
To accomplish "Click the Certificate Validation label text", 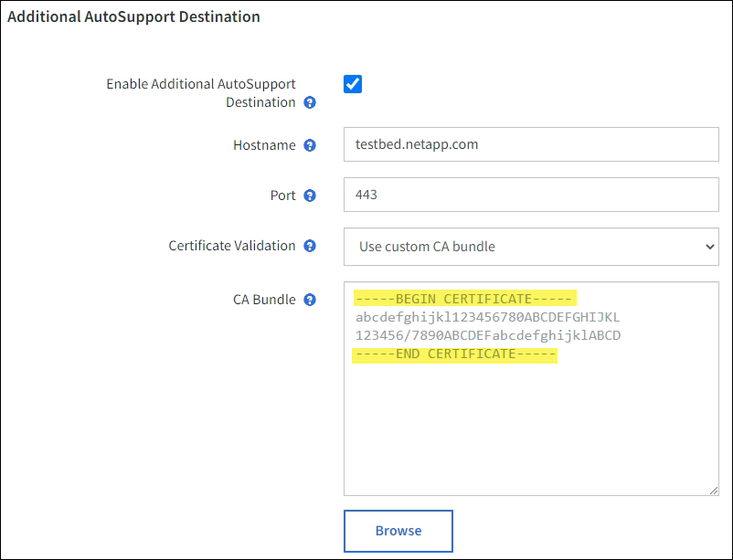I will click(232, 246).
